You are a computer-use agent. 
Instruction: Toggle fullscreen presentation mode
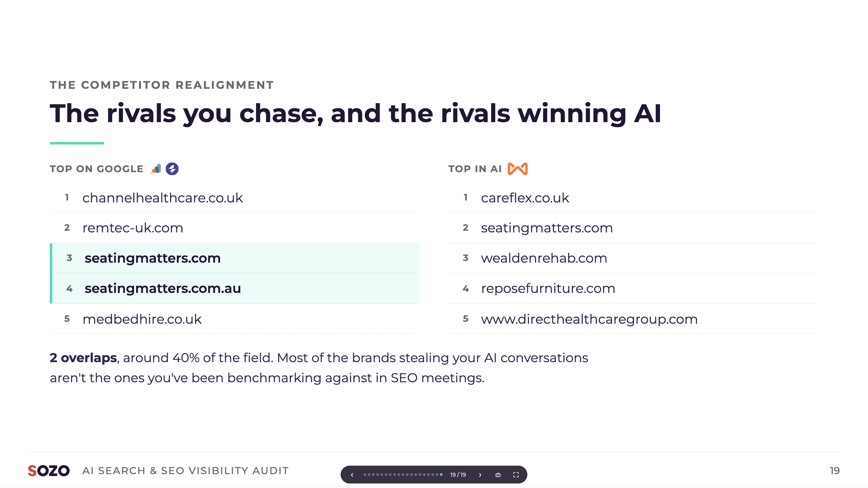516,474
